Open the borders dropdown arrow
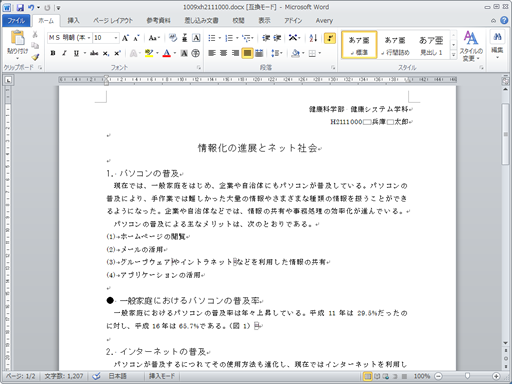The width and height of the screenshot is (512, 384). [320, 53]
